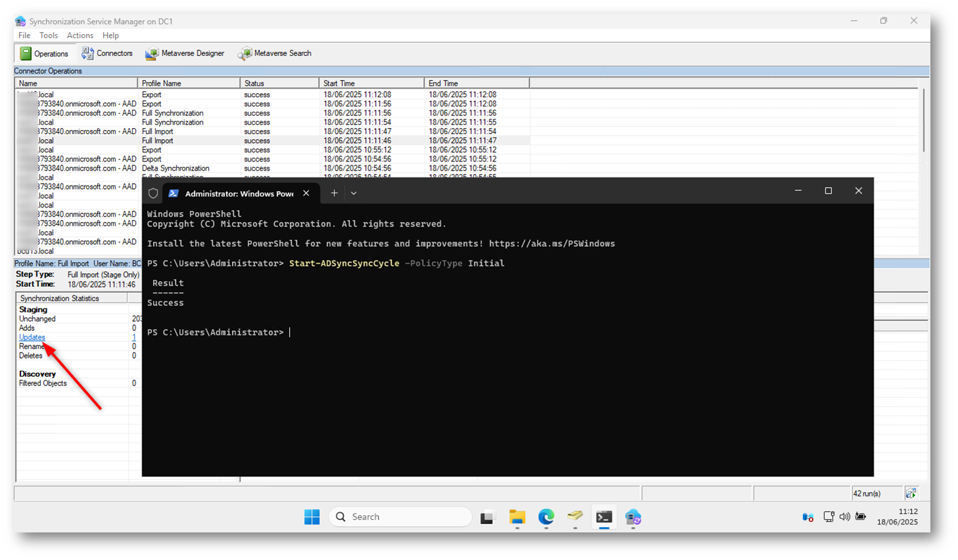Viewport: 958px width, 560px height.
Task: Click the Synchronization Service taskbar icon
Action: tap(633, 517)
